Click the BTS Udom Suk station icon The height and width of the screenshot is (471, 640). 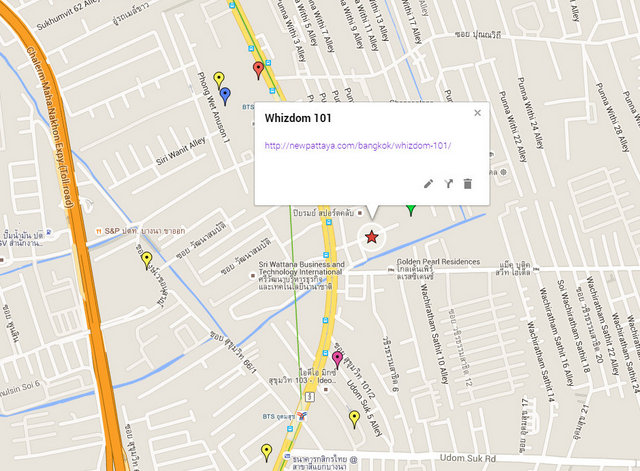click(x=302, y=416)
